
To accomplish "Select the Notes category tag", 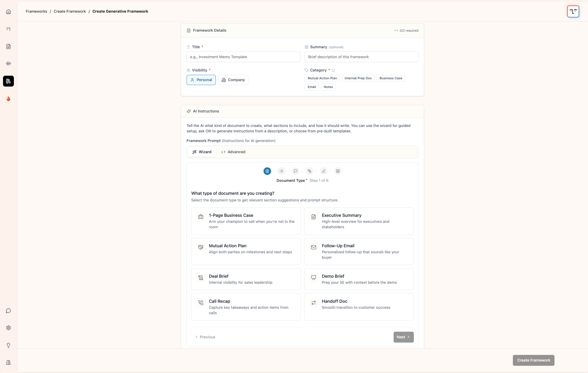I will [328, 87].
